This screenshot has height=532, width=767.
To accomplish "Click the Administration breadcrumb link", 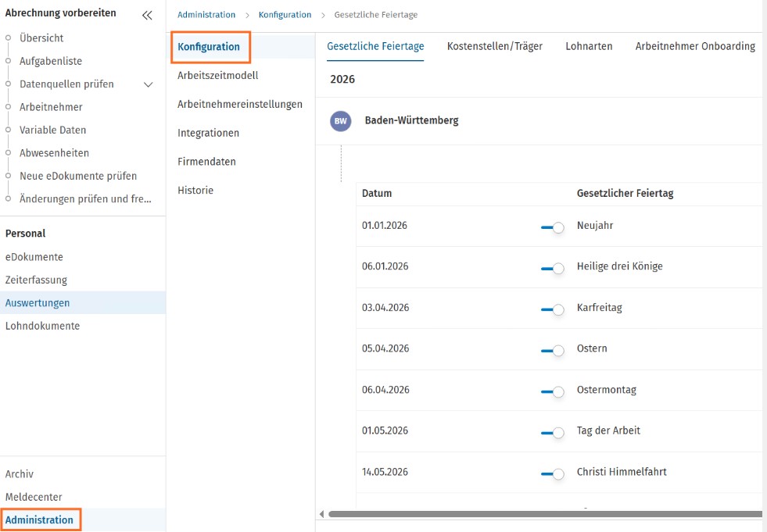I will (x=206, y=15).
